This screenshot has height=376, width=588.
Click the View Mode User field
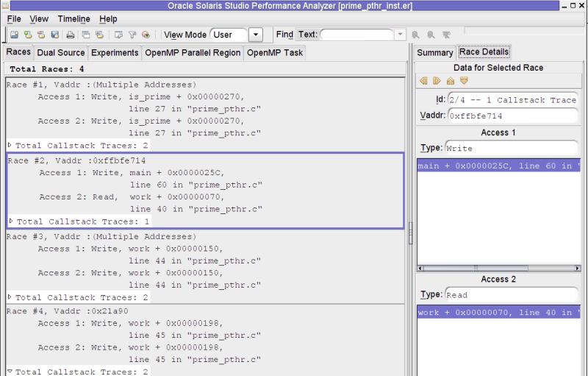coord(229,35)
